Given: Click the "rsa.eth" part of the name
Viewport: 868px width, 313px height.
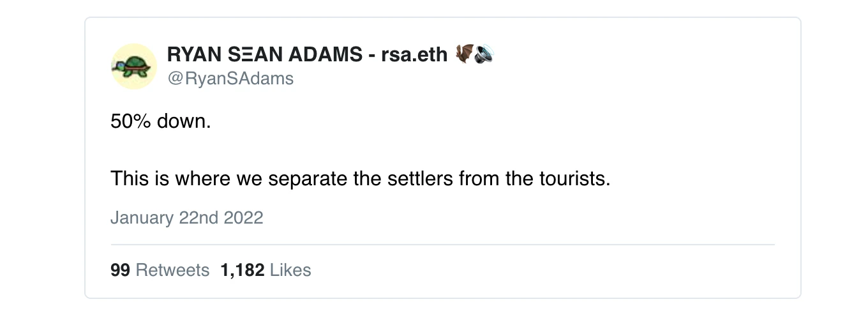Looking at the screenshot, I should tap(414, 56).
